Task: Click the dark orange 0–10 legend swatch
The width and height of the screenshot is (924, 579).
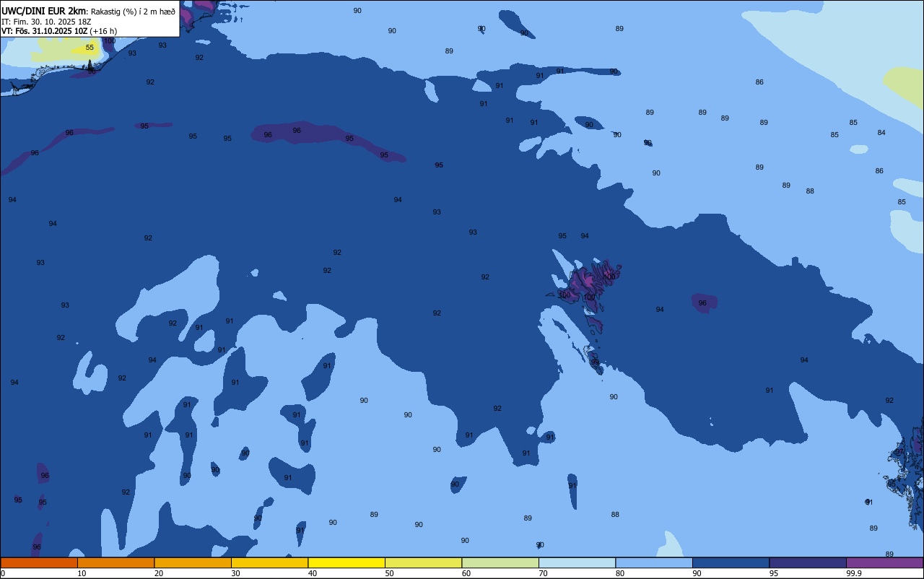Action: coord(39,562)
